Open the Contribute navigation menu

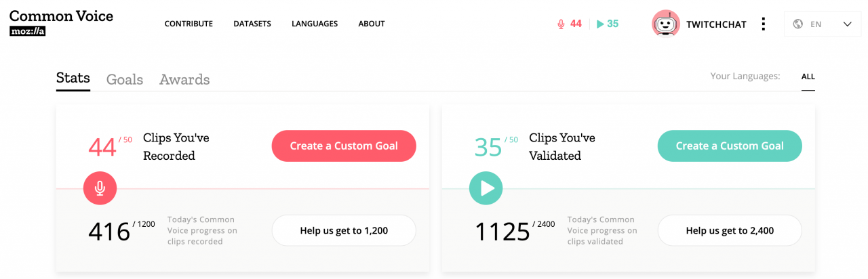pyautogui.click(x=189, y=24)
